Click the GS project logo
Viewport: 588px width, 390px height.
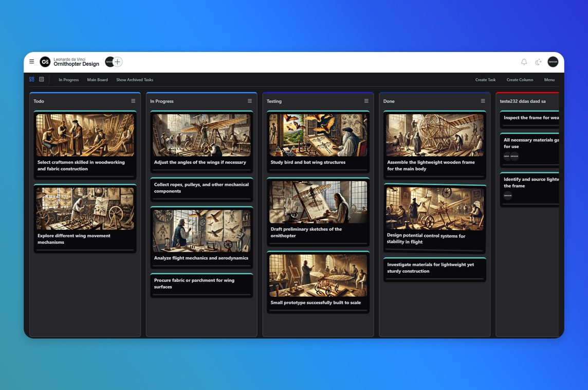click(x=45, y=62)
